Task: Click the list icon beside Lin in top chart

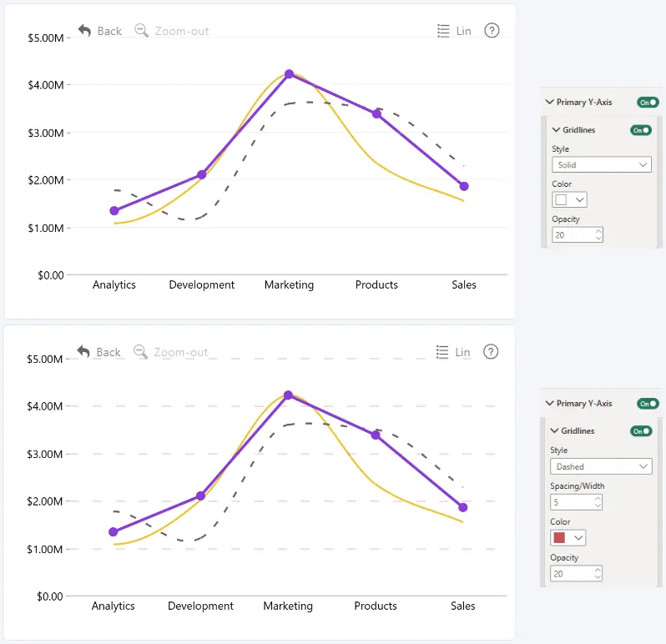Action: click(443, 31)
